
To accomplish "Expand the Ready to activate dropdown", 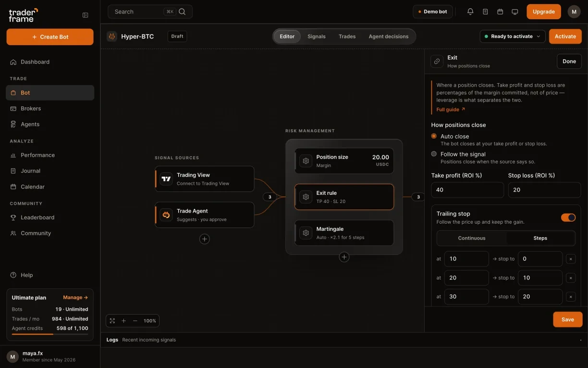I will 512,37.
